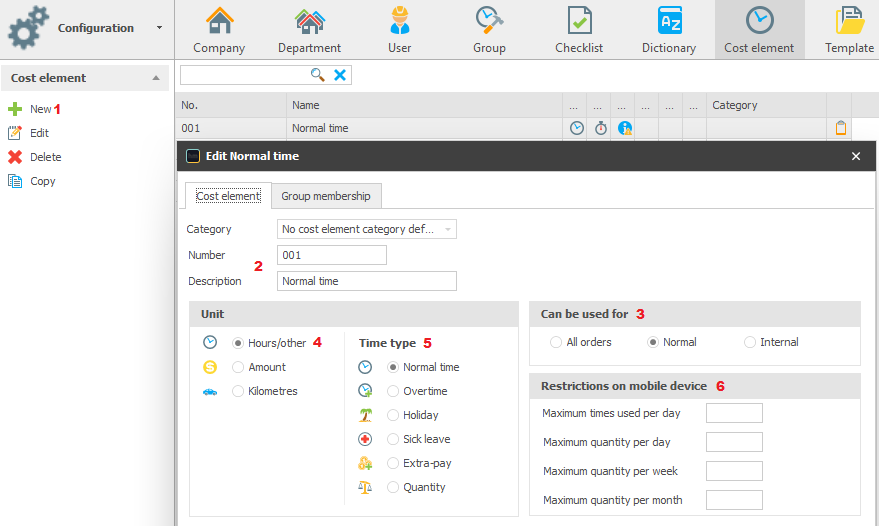This screenshot has width=879, height=526.
Task: Sort by the Category column header
Action: pyautogui.click(x=766, y=105)
